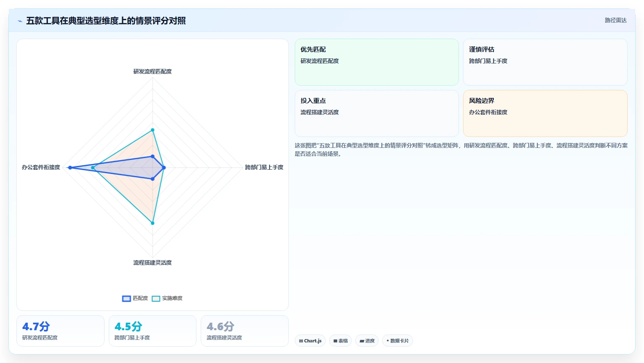
Task: Select the Chart.js tag
Action: [310, 341]
